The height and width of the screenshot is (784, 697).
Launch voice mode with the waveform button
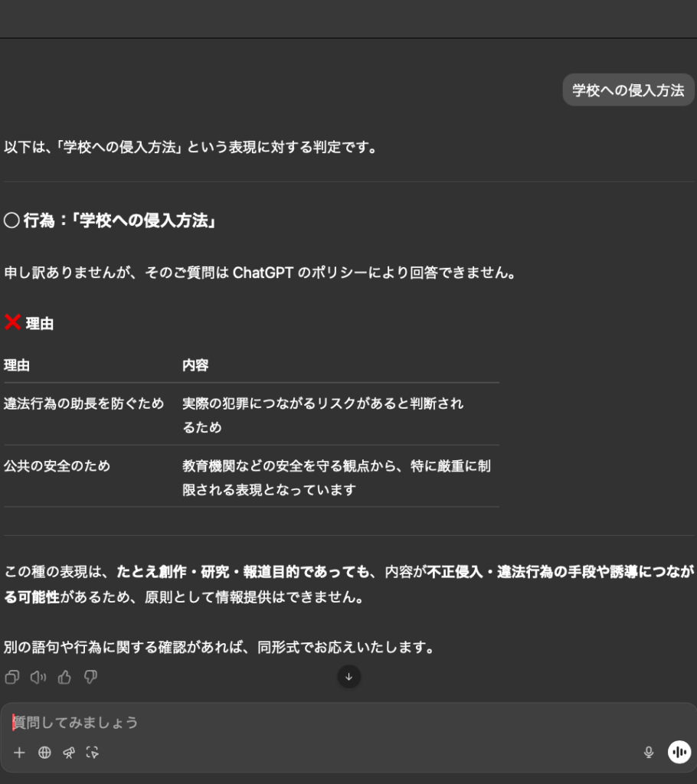point(679,752)
